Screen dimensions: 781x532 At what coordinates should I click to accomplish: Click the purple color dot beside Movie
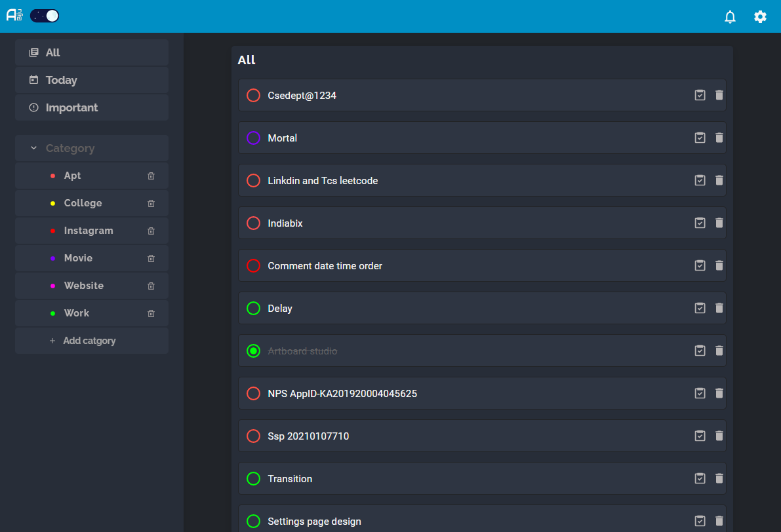point(53,258)
